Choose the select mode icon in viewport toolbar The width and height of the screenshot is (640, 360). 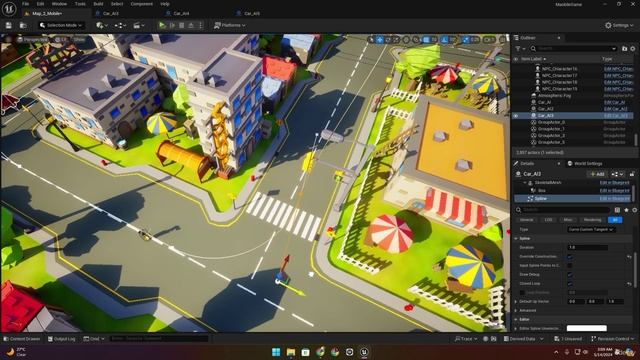click(371, 40)
